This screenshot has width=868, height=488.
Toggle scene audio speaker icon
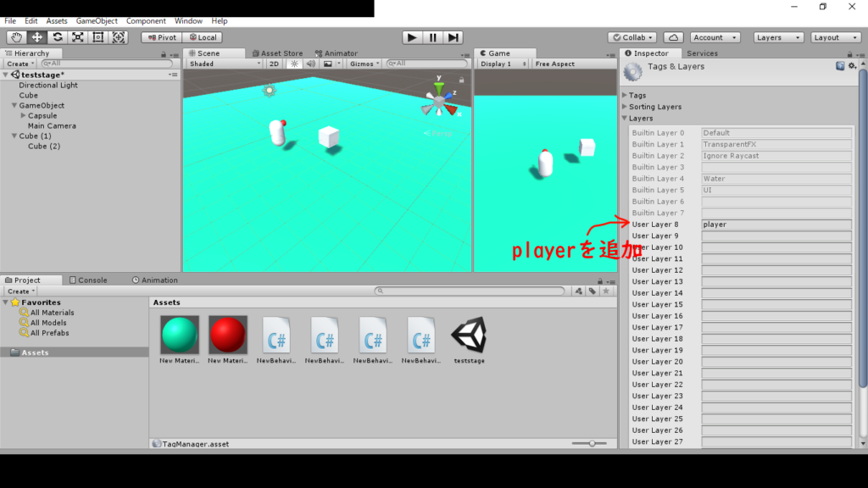pos(310,64)
